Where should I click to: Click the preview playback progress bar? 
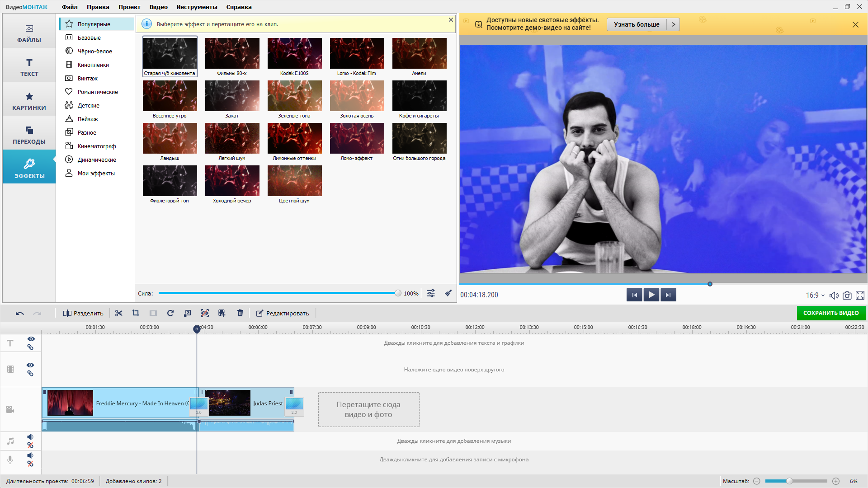pos(663,284)
